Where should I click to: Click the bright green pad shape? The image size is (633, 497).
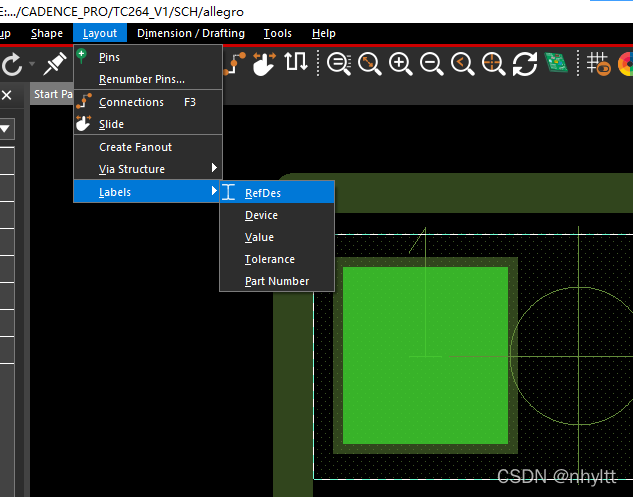(x=425, y=355)
